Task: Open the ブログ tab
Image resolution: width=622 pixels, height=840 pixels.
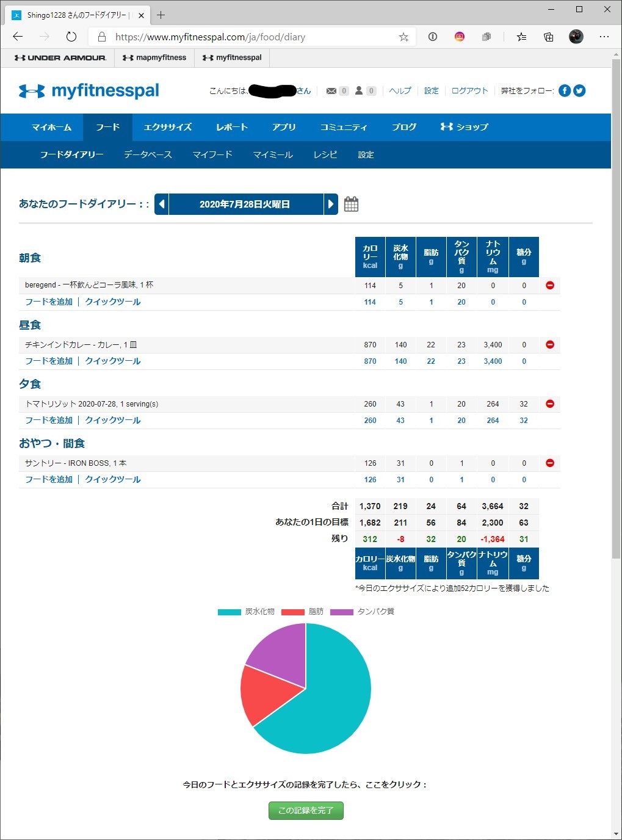Action: pos(404,127)
